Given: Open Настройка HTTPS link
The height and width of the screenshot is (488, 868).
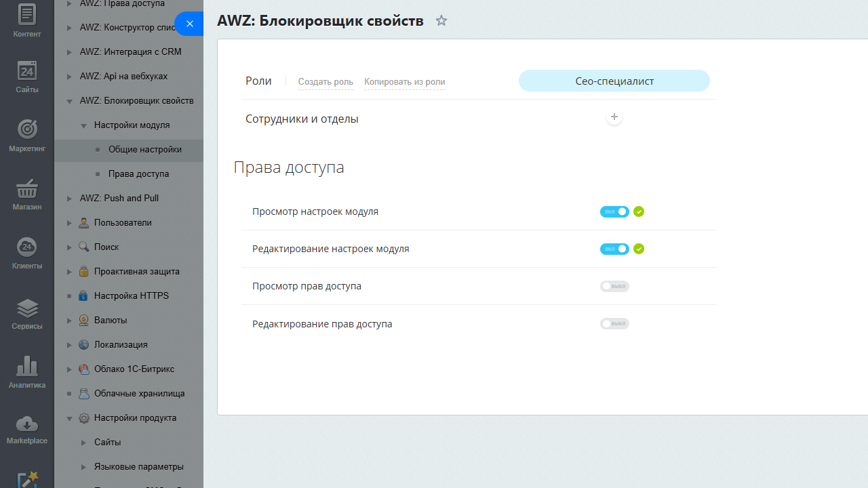Looking at the screenshot, I should 132,296.
